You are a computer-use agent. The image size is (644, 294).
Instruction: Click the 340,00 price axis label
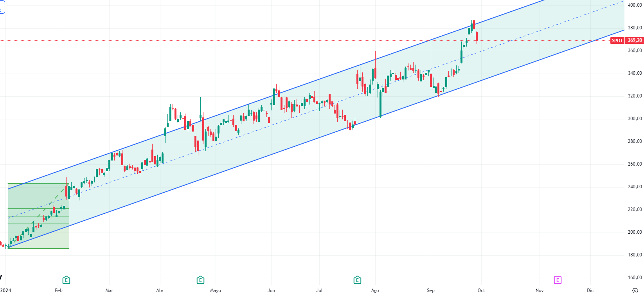[x=635, y=73]
